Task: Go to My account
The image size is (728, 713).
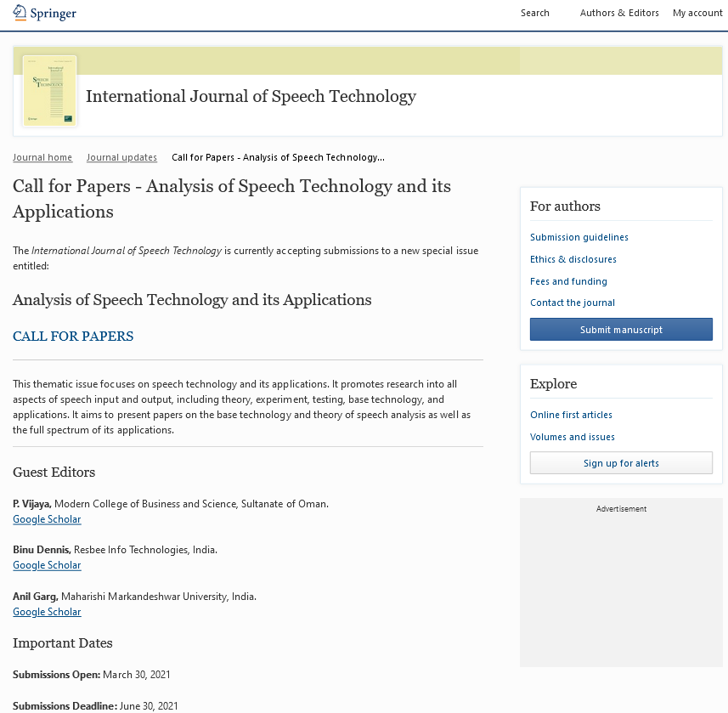Action: [697, 13]
